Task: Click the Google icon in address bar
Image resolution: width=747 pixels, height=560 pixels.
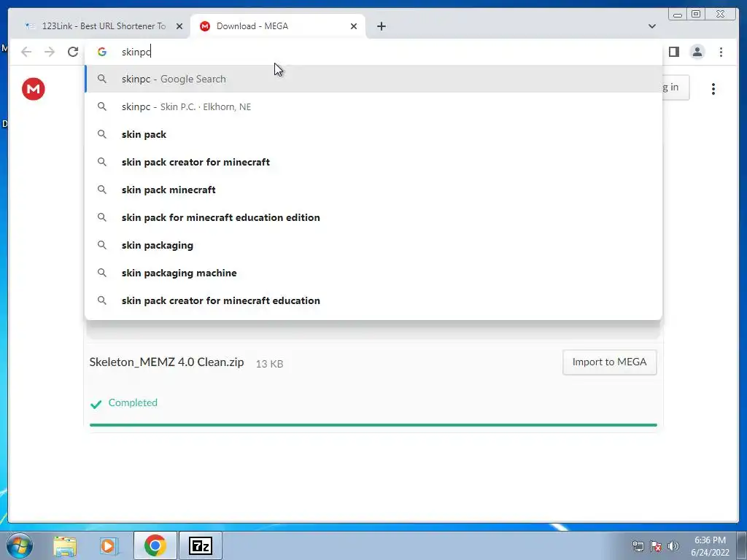Action: click(x=102, y=52)
